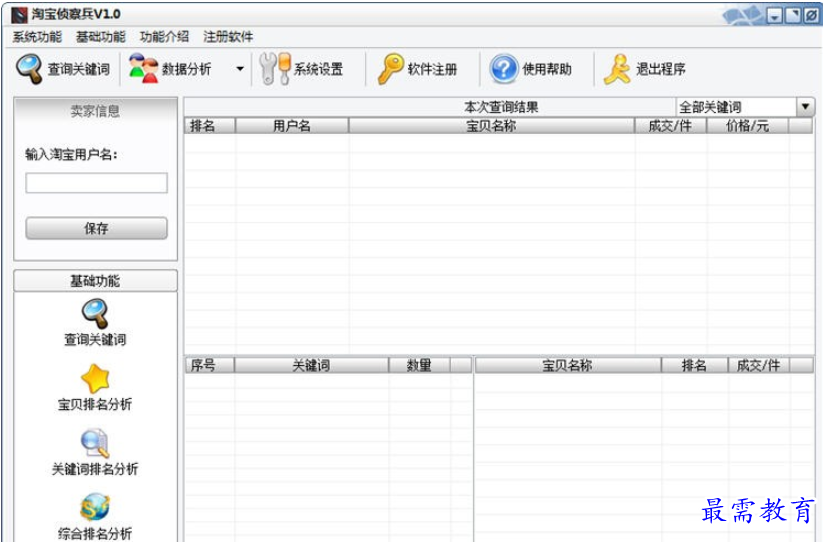Click the 基础功能 panel header
823x542 pixels.
click(96, 281)
